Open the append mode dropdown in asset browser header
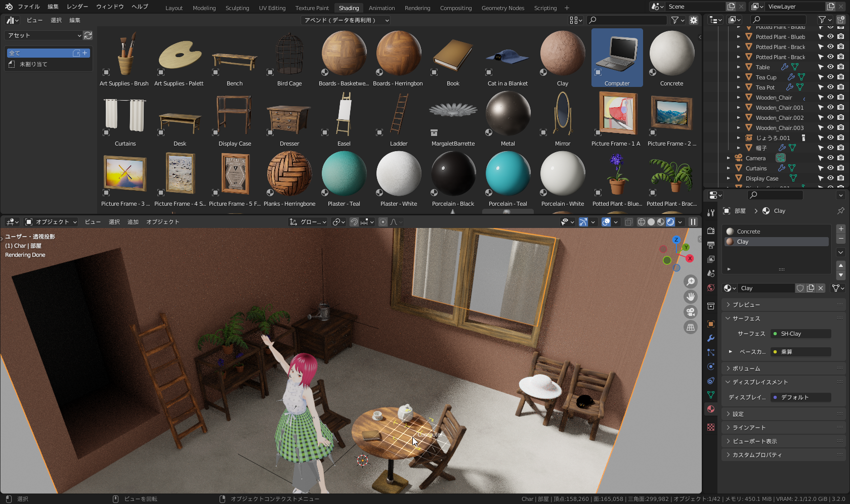The width and height of the screenshot is (850, 504). pyautogui.click(x=346, y=20)
